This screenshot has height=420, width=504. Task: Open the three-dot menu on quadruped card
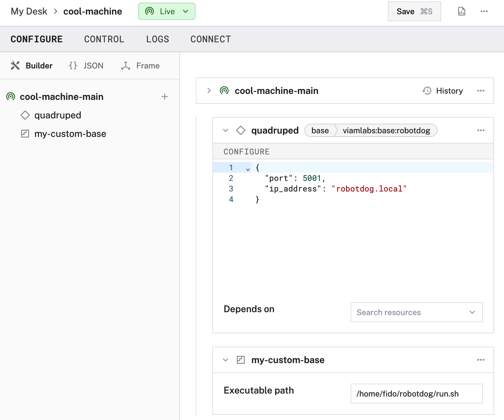481,130
